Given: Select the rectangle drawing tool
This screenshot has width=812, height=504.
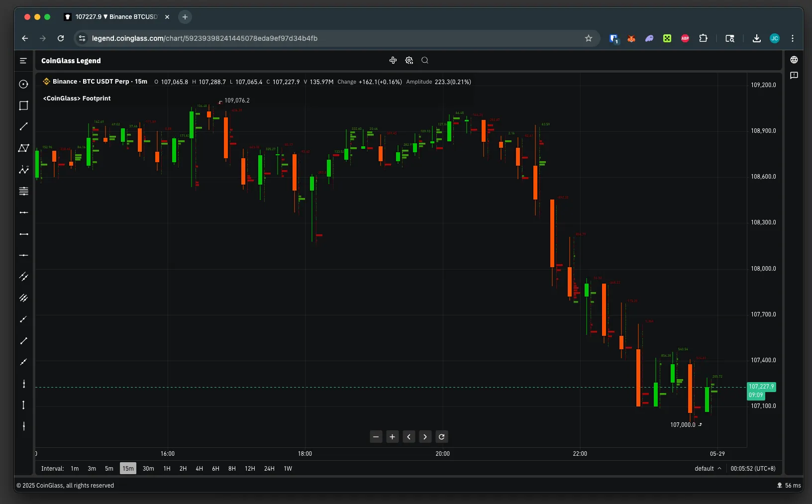Looking at the screenshot, I should click(23, 105).
